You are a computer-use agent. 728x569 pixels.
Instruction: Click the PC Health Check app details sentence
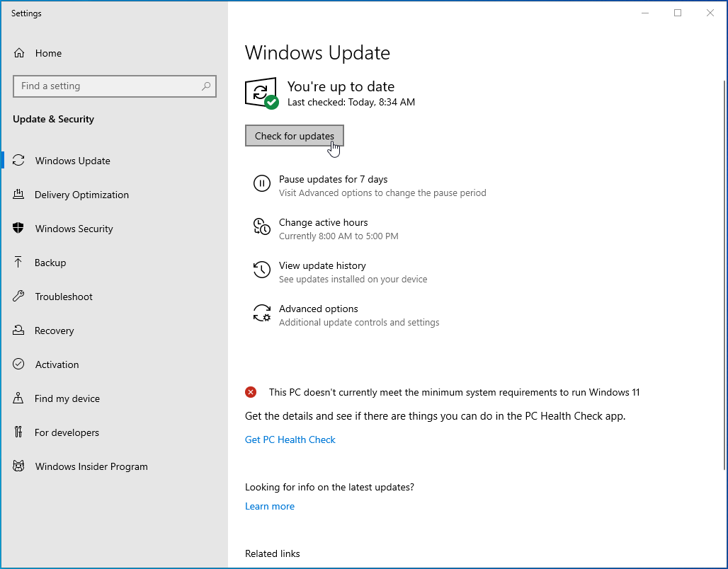(x=435, y=416)
